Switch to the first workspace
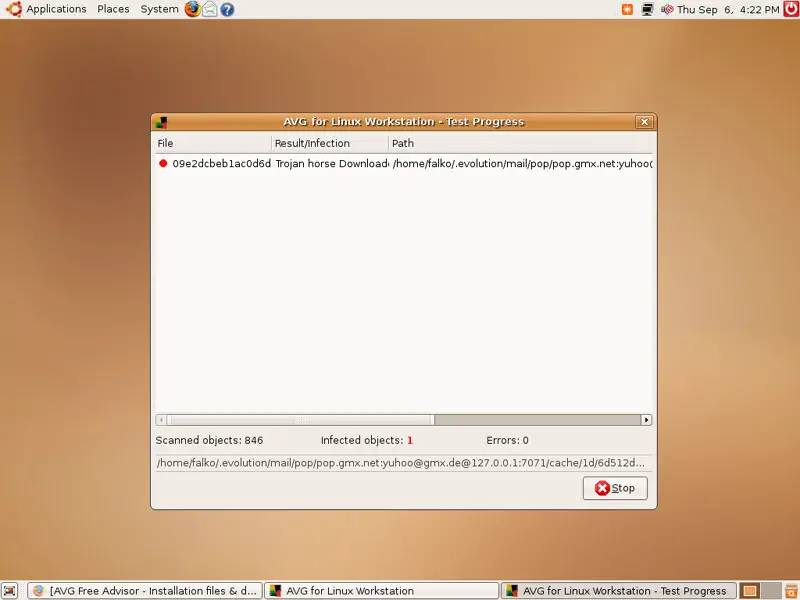This screenshot has width=800, height=600. click(749, 591)
